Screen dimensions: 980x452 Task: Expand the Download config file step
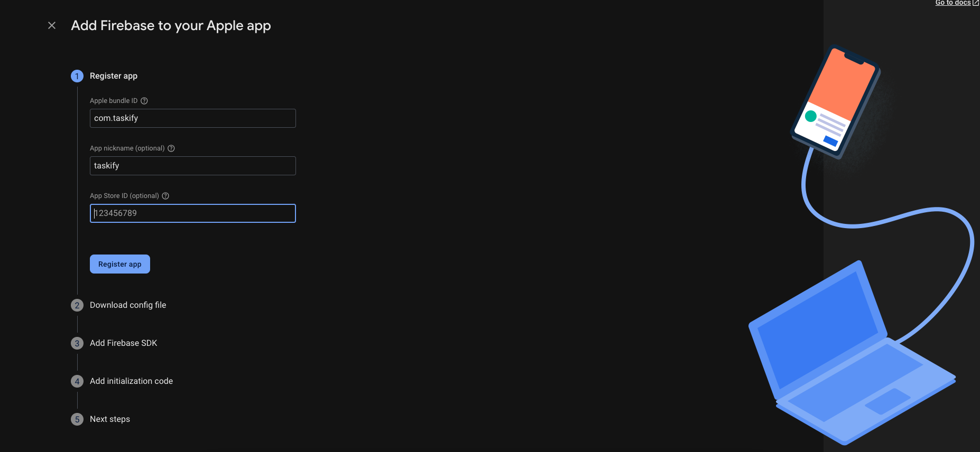coord(128,305)
